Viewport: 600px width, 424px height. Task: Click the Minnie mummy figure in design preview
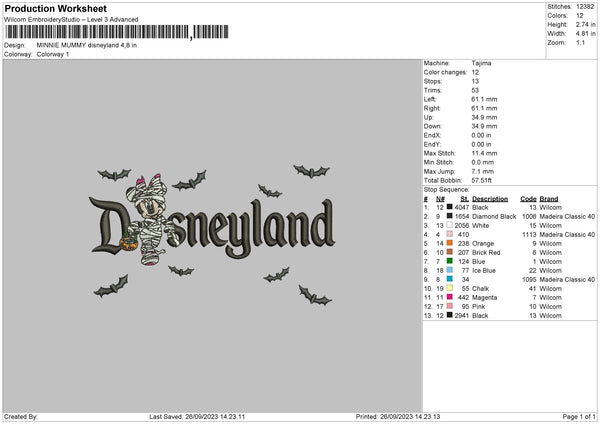click(x=151, y=219)
